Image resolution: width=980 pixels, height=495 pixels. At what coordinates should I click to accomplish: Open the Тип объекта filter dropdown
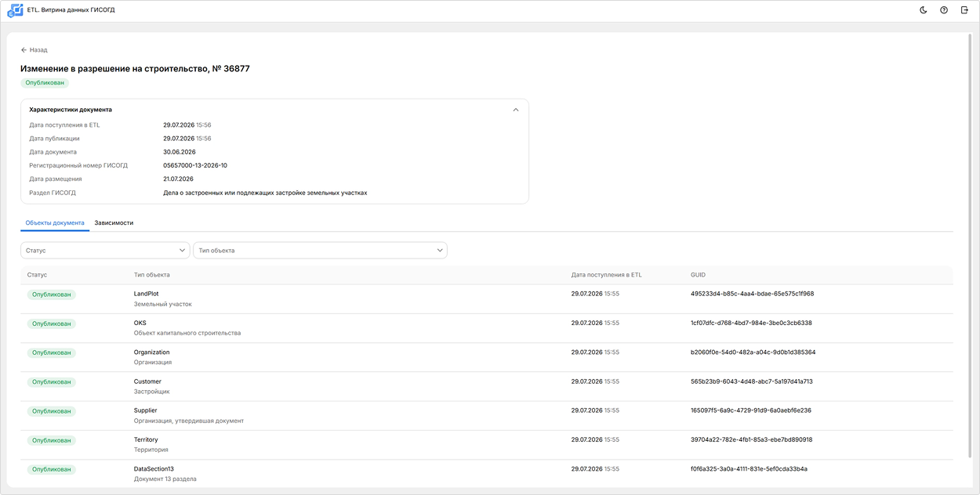click(320, 251)
